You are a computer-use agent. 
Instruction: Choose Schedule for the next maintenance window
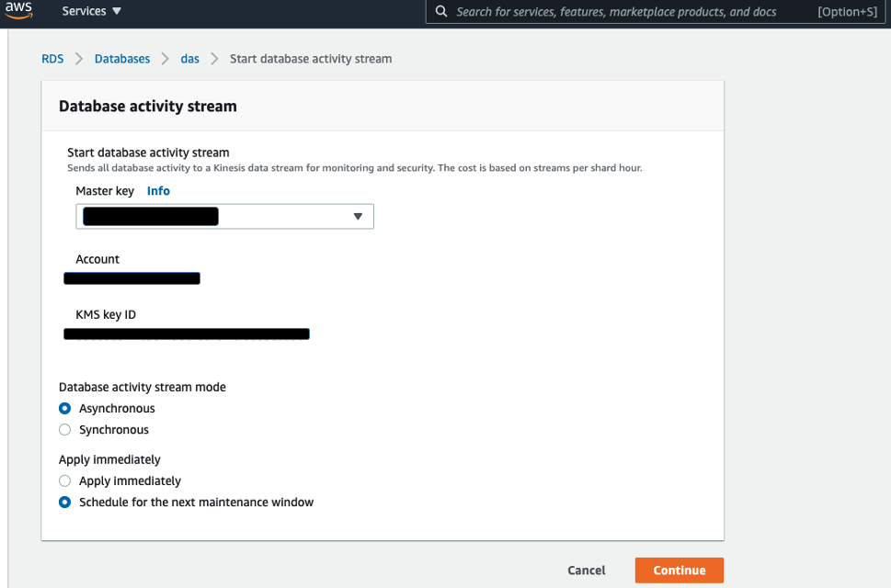pyautogui.click(x=64, y=503)
